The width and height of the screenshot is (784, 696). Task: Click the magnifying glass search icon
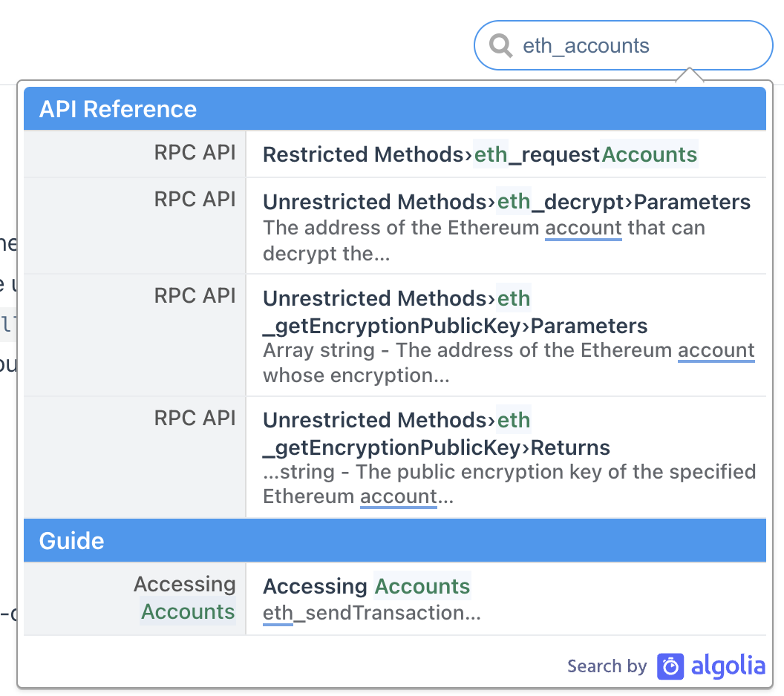499,45
